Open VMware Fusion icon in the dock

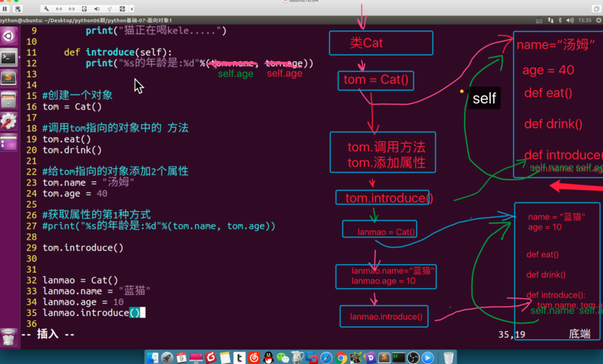312,358
